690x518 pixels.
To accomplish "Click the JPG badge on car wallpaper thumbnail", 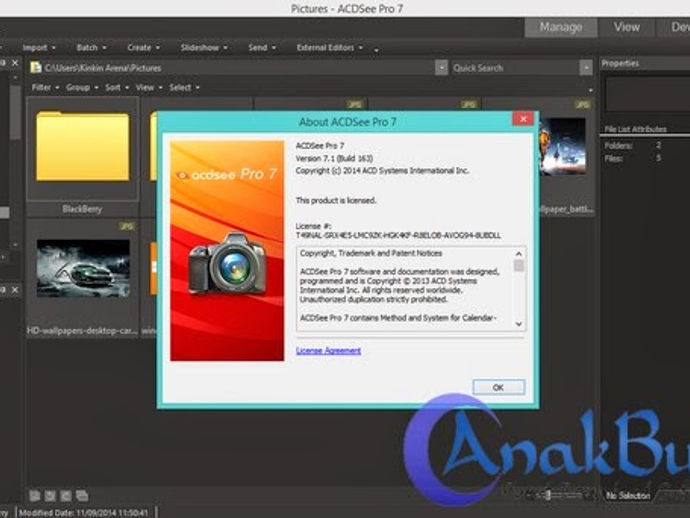I will point(127,226).
